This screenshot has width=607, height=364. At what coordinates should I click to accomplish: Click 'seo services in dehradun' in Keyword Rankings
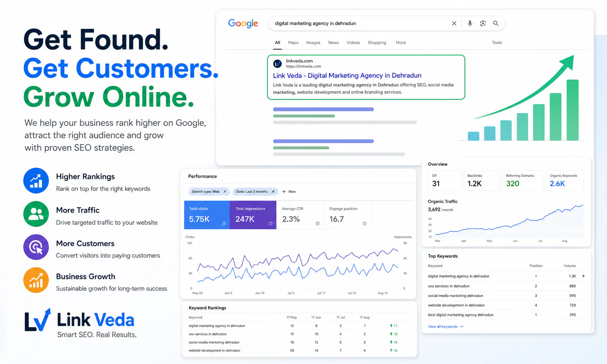[208, 334]
